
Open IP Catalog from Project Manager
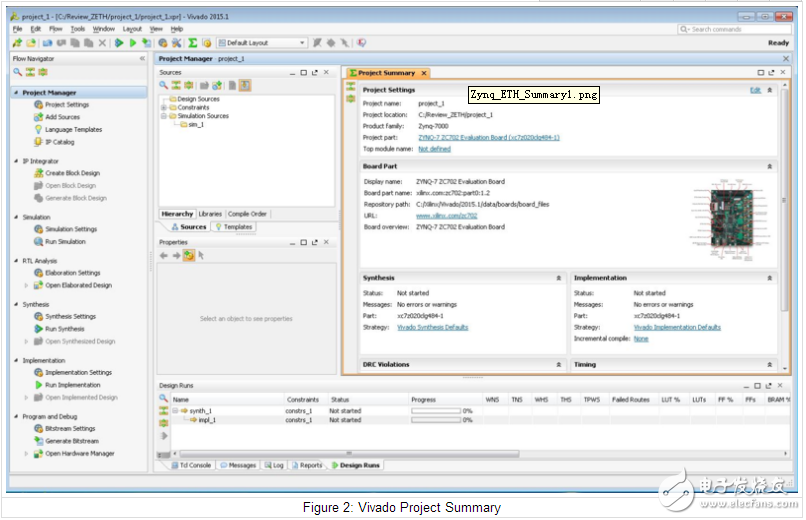[59, 142]
